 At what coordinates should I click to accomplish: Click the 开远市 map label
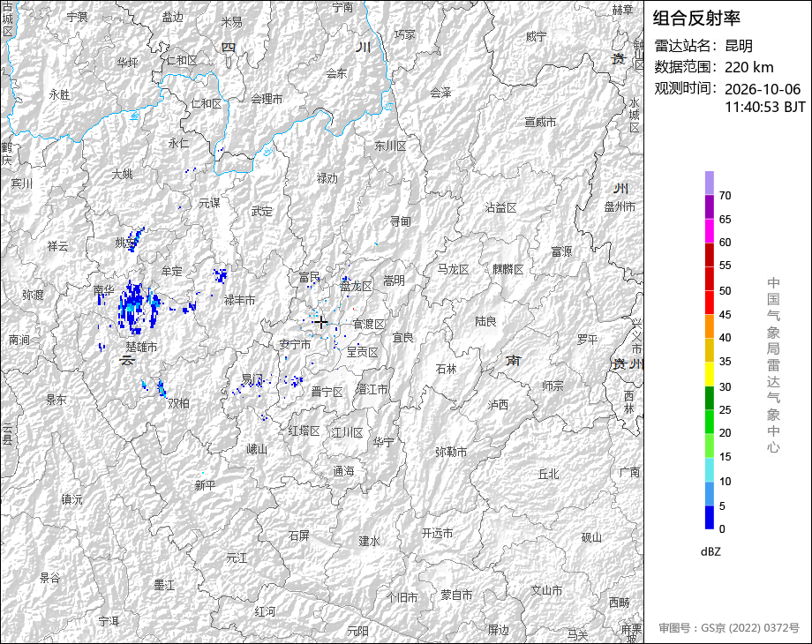coord(437,533)
